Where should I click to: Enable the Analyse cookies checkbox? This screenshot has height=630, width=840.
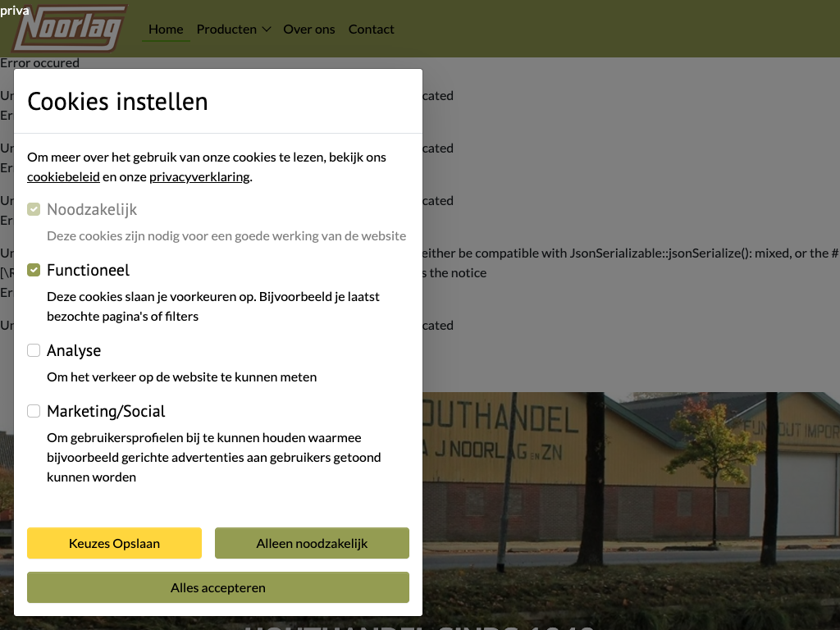(34, 351)
